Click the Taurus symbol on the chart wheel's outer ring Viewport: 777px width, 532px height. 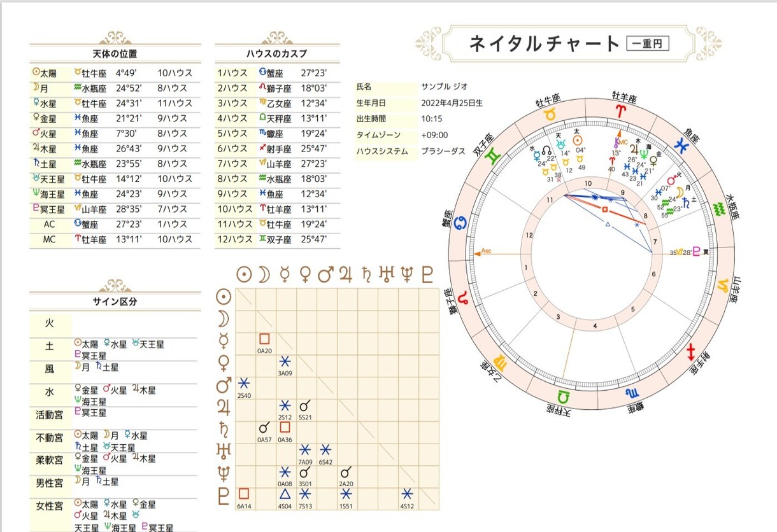pos(549,115)
